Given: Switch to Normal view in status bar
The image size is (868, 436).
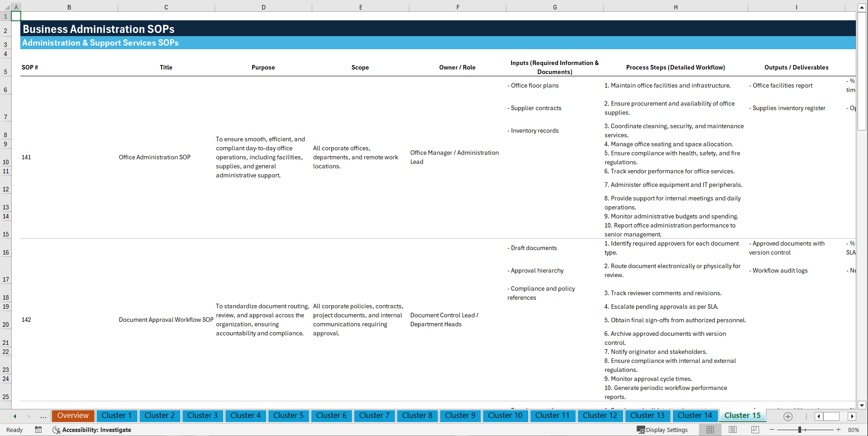Looking at the screenshot, I should 710,430.
